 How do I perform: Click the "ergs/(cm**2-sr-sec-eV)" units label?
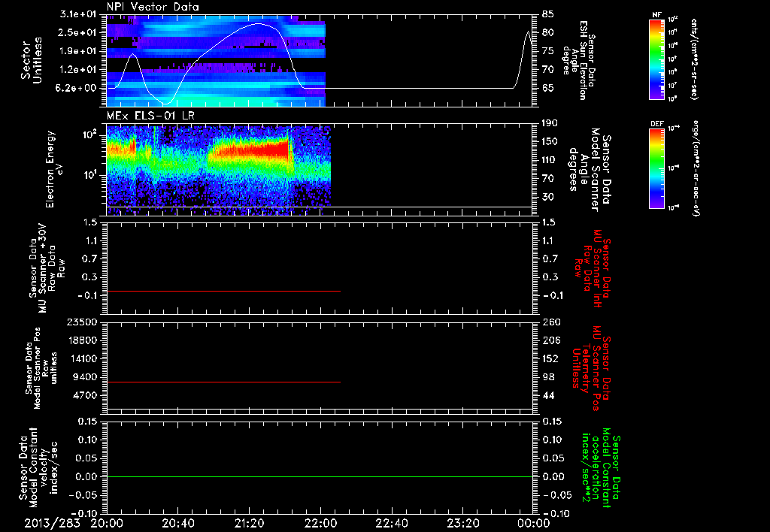pos(696,168)
